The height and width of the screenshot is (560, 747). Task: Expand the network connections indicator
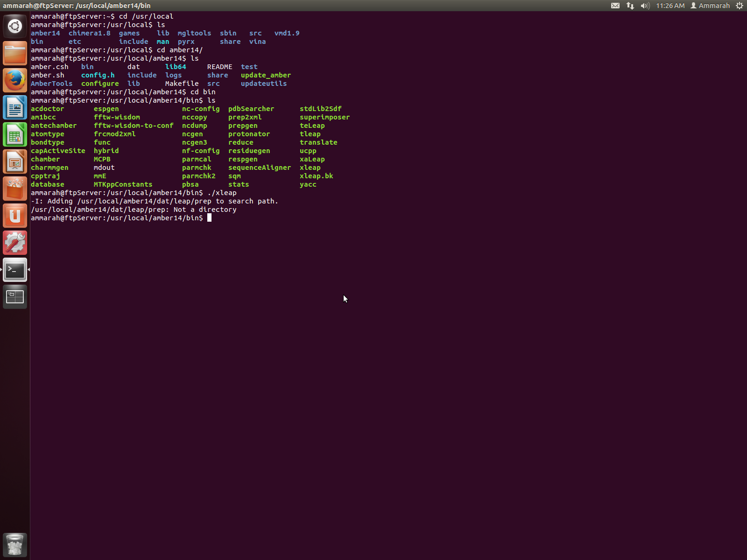tap(630, 6)
